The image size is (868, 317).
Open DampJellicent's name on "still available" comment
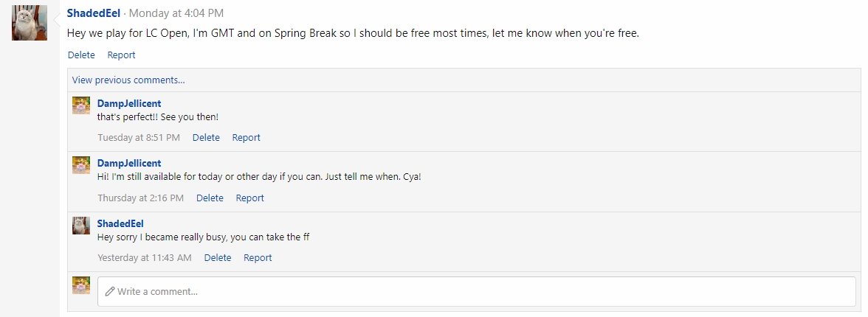pos(129,163)
